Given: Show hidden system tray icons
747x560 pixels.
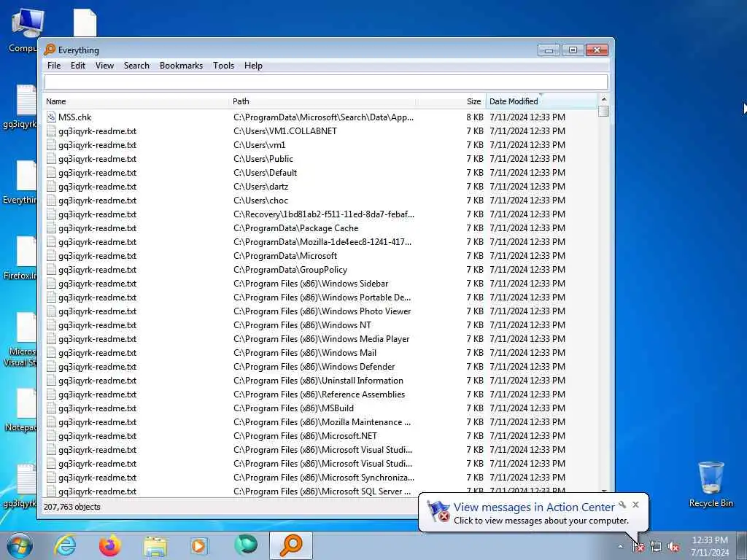Looking at the screenshot, I should [620, 547].
